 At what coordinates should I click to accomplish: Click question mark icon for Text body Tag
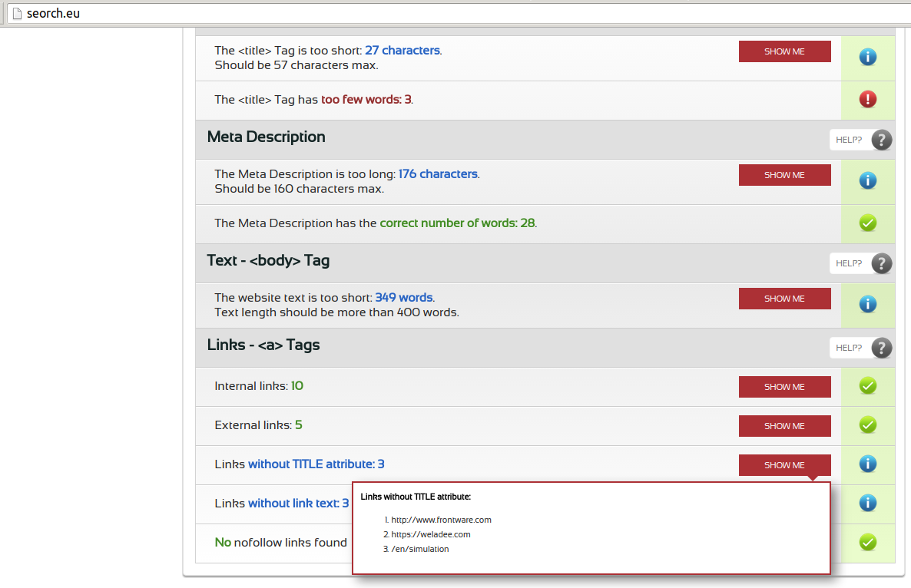point(882,263)
